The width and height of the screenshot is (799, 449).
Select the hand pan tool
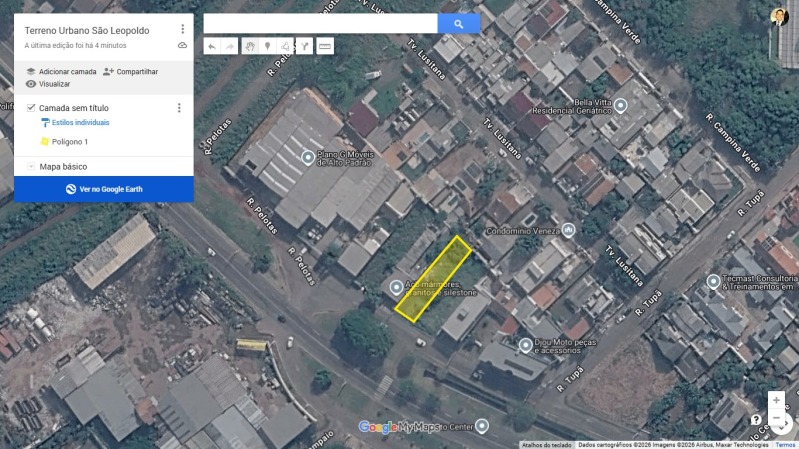pyautogui.click(x=249, y=46)
